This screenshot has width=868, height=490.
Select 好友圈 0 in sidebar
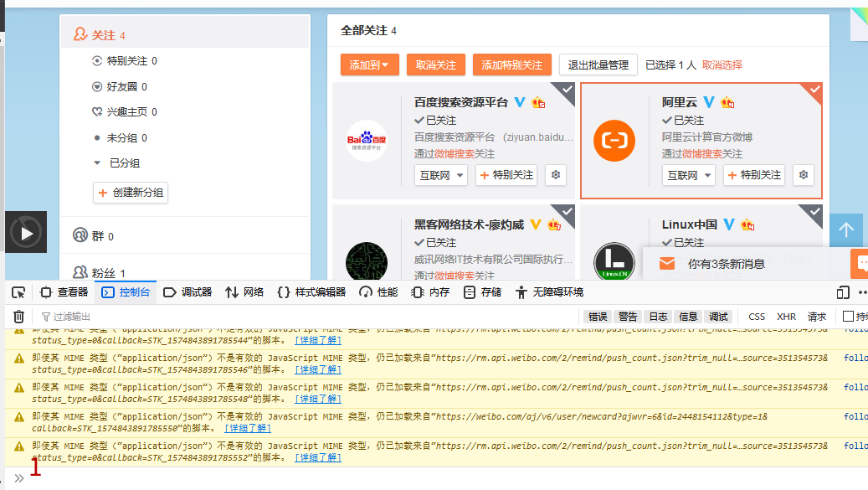120,87
